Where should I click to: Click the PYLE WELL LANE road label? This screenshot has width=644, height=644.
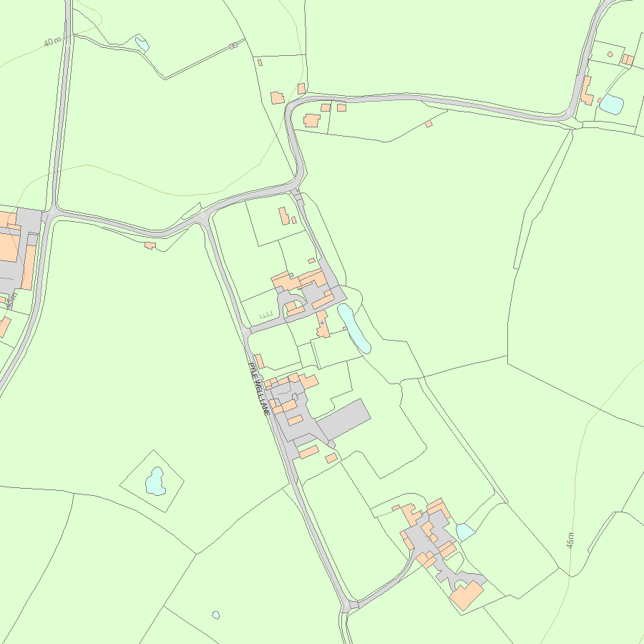[x=259, y=389]
